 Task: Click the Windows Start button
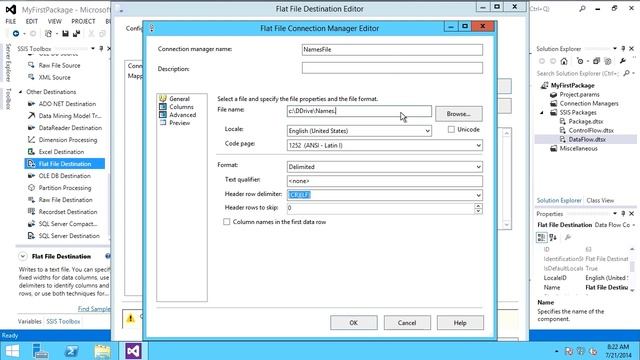12,351
